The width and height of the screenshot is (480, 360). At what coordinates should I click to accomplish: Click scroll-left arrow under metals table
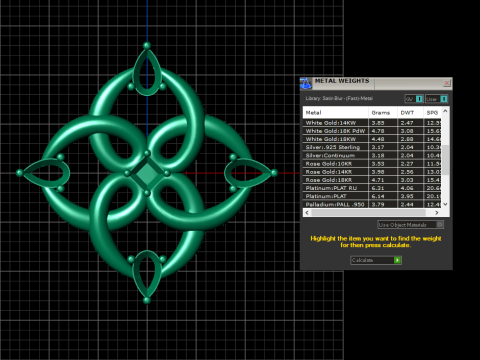click(307, 213)
